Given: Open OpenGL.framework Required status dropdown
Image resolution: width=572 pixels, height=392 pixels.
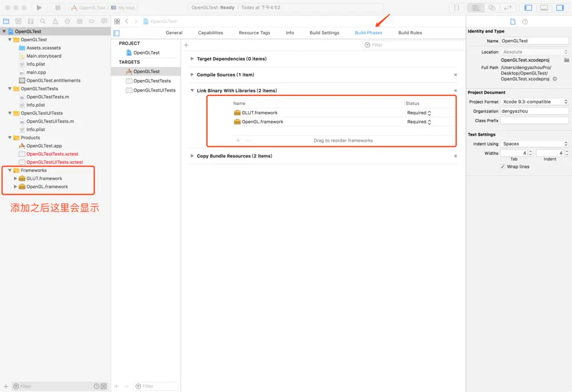Looking at the screenshot, I should pos(419,122).
